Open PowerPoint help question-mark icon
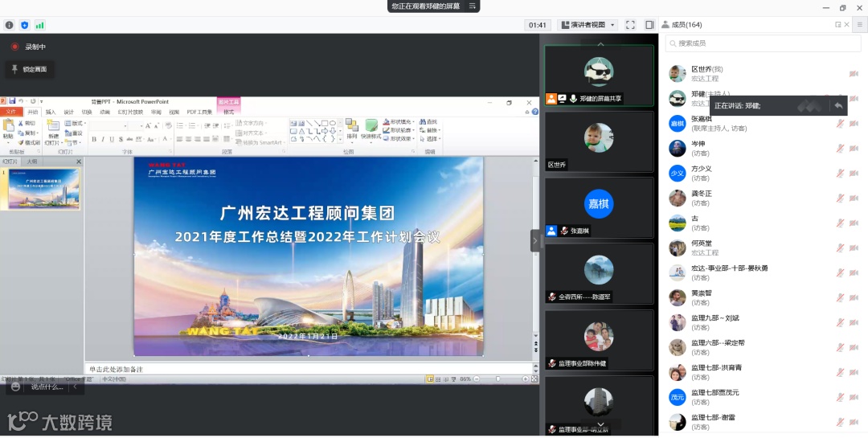Image resolution: width=868 pixels, height=438 pixels. tap(534, 112)
